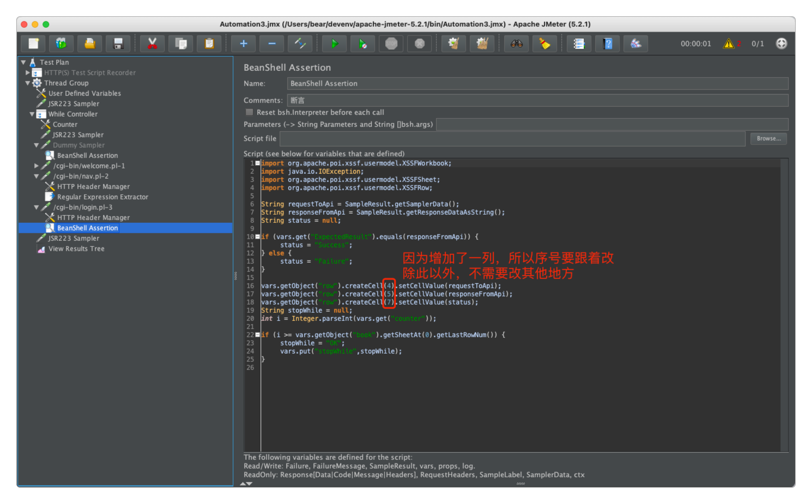Click the Browse... script file button
Image resolution: width=812 pixels, height=504 pixels.
coord(768,138)
